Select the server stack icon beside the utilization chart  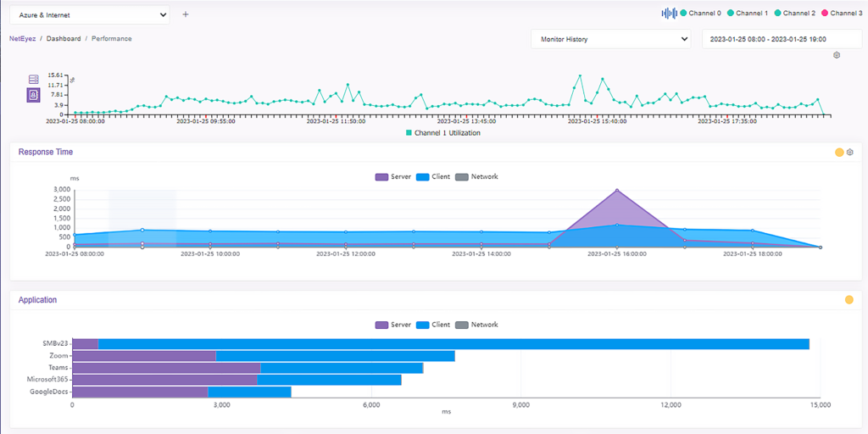point(33,80)
